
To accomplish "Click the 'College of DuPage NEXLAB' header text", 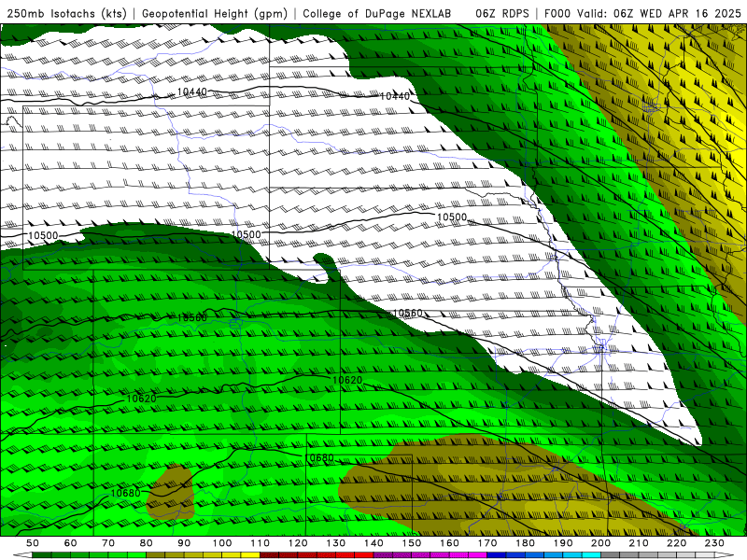I will point(377,14).
